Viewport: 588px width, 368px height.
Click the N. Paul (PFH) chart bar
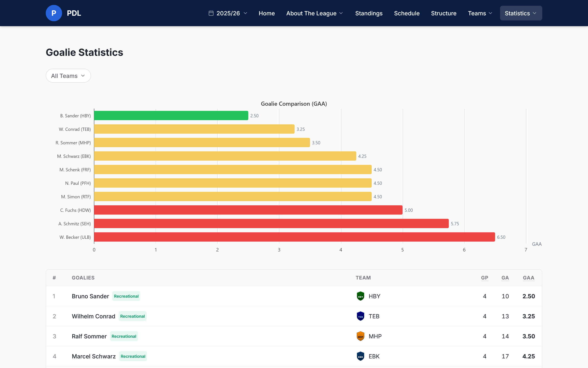tap(233, 183)
